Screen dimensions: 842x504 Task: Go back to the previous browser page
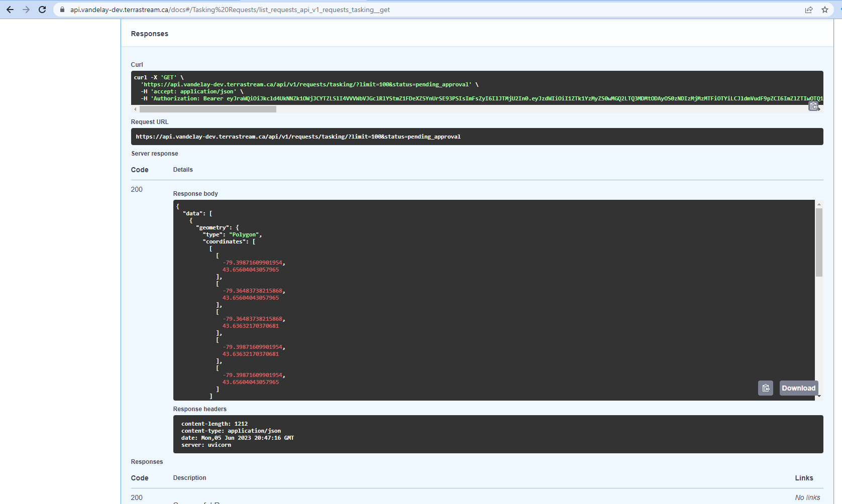point(10,10)
